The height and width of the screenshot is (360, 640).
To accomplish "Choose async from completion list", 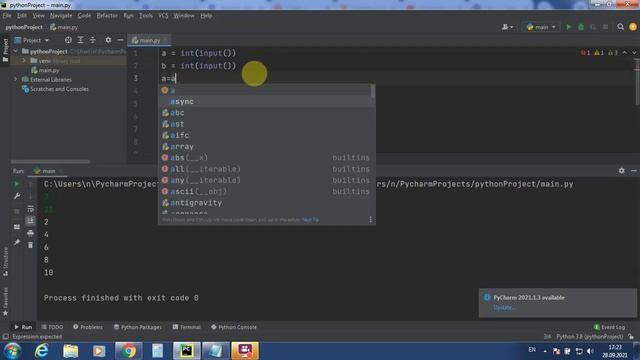I will [267, 102].
